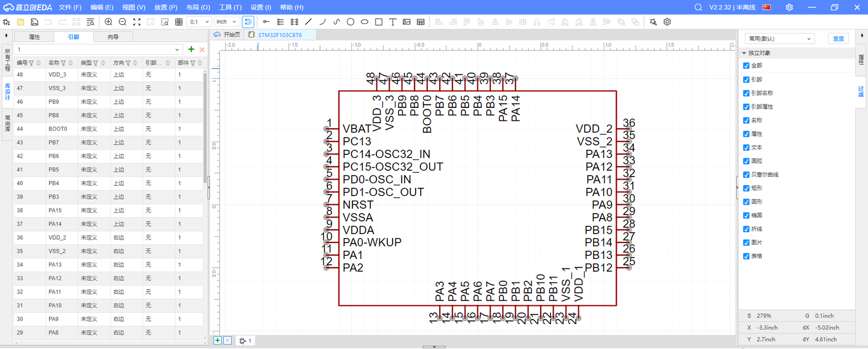Select the BOOT0 row in pin table
The image size is (868, 349).
108,129
